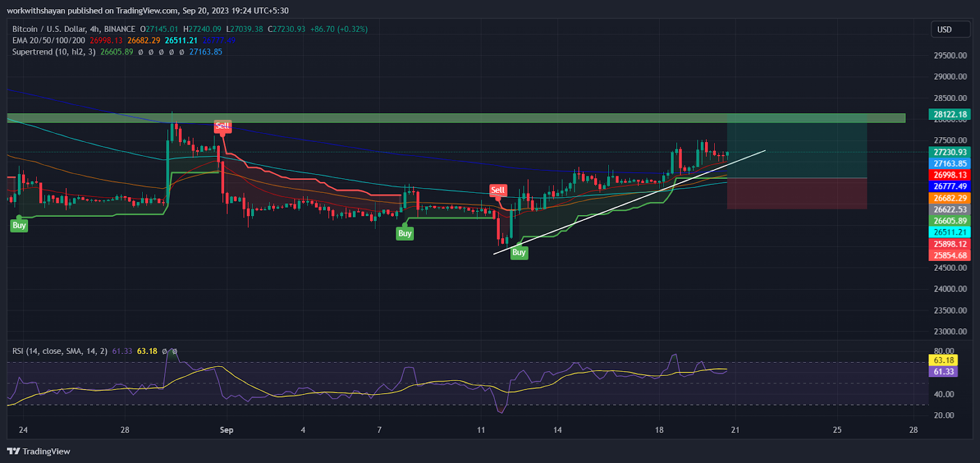Screen dimensions: 980x463
Task: Click the 24000.00 price scale value
Action: (x=950, y=289)
